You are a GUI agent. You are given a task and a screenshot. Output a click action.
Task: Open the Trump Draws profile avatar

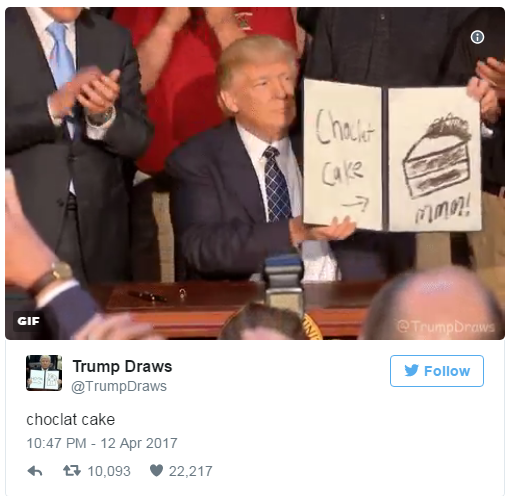[44, 373]
